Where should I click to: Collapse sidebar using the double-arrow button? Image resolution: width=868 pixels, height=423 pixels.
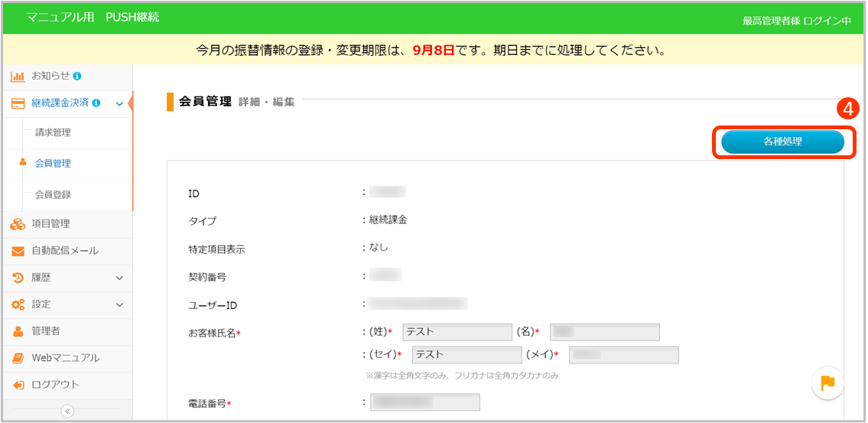point(67,412)
